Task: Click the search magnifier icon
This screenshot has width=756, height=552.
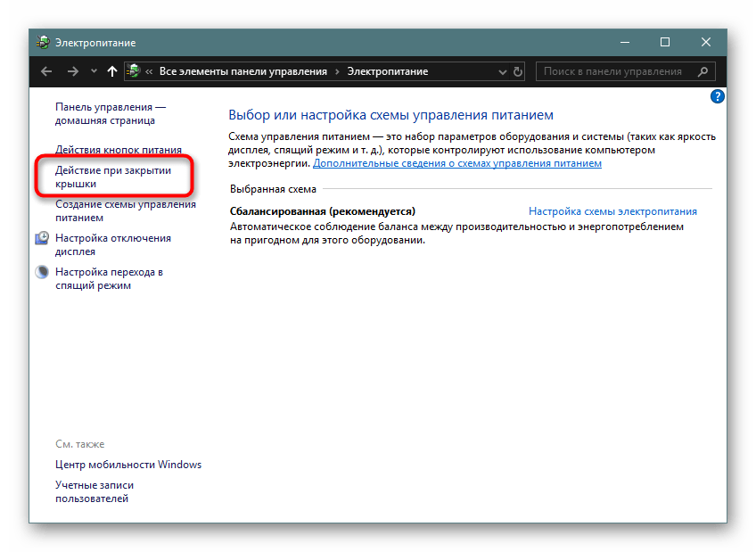Action: pyautogui.click(x=703, y=71)
